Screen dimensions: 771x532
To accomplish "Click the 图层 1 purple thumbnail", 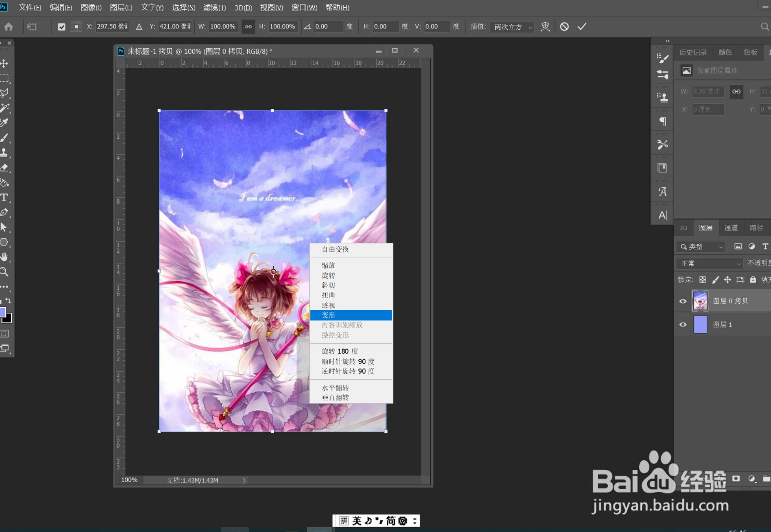I will tap(700, 324).
